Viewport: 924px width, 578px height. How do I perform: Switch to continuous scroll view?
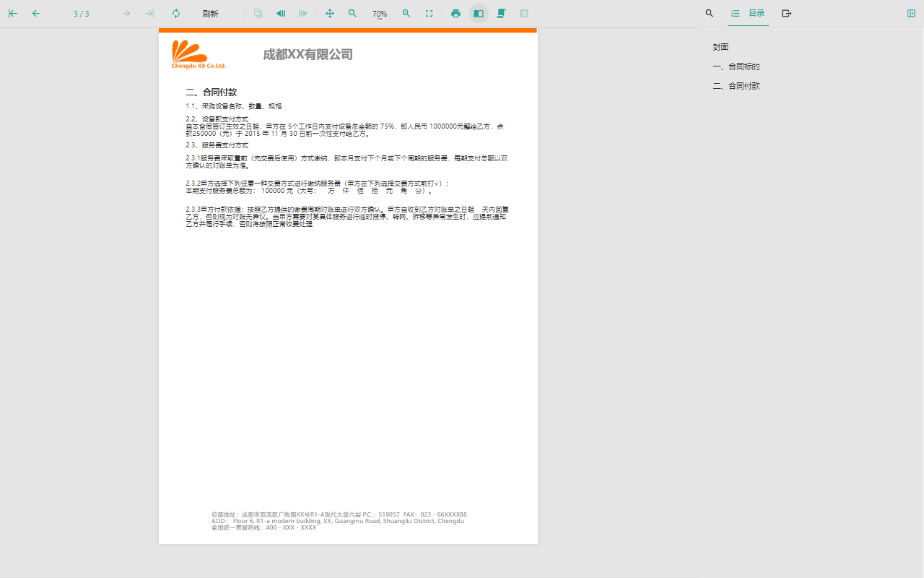point(501,14)
